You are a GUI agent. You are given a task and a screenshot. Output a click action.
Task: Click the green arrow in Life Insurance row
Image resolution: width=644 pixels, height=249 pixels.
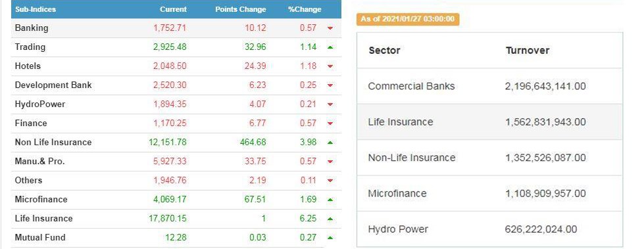[x=330, y=219]
